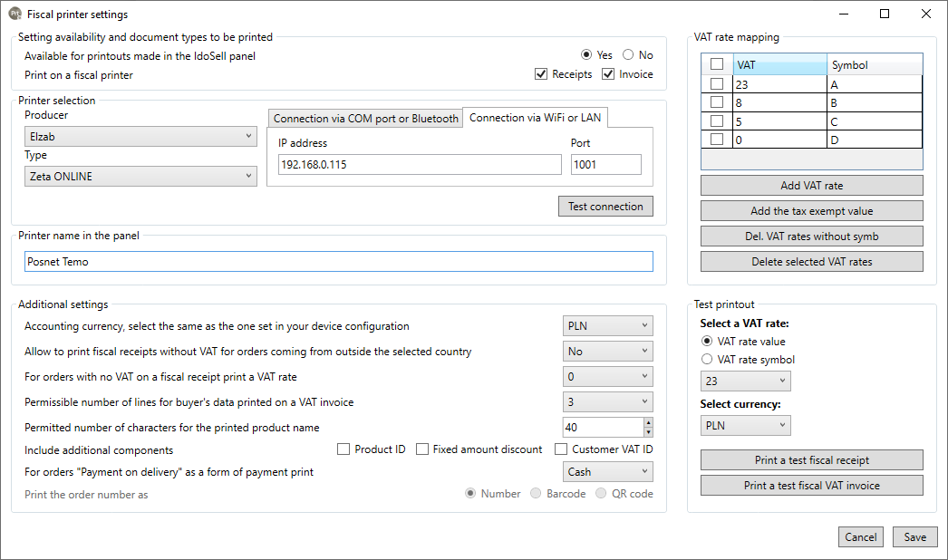This screenshot has height=560, width=948.
Task: Open the Accounting currency dropdown
Action: coord(607,326)
